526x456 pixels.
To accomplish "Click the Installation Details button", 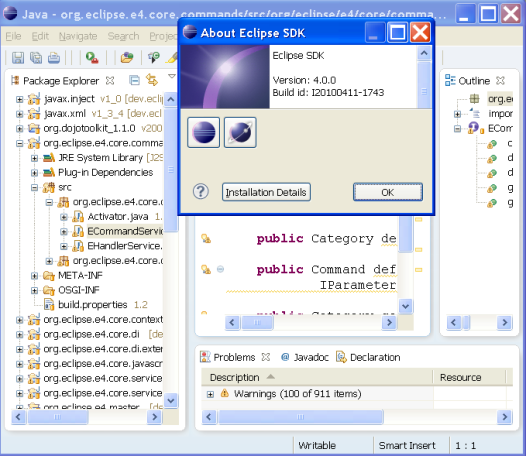I will click(266, 192).
